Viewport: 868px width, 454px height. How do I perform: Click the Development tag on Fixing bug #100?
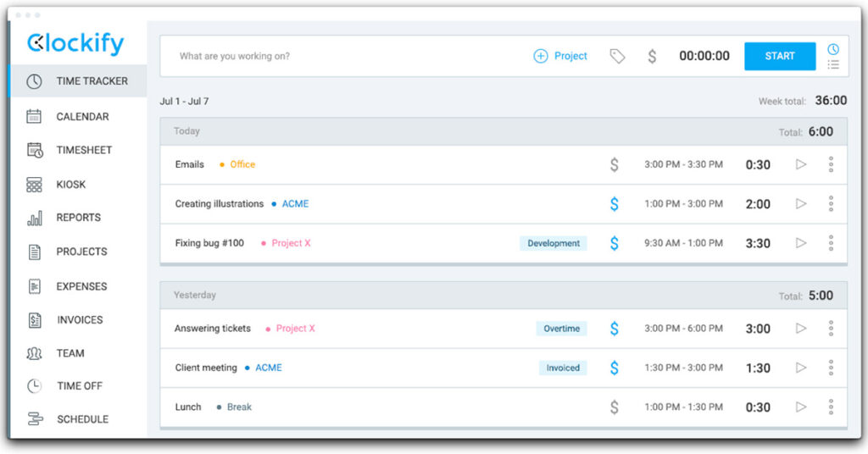[x=554, y=243]
